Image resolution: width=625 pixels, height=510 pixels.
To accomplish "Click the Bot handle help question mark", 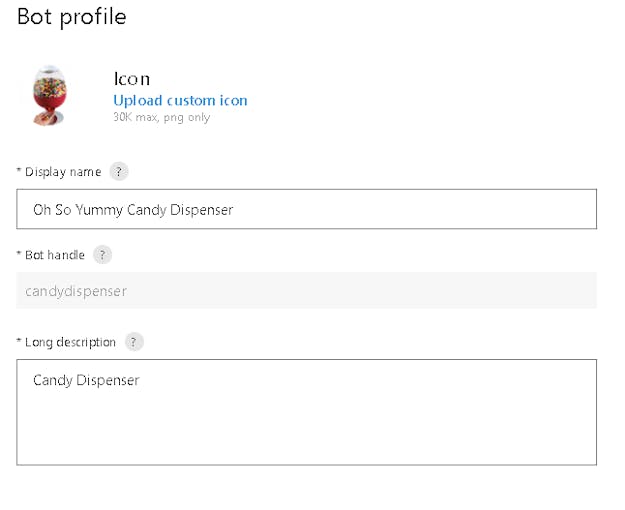I will pyautogui.click(x=102, y=255).
